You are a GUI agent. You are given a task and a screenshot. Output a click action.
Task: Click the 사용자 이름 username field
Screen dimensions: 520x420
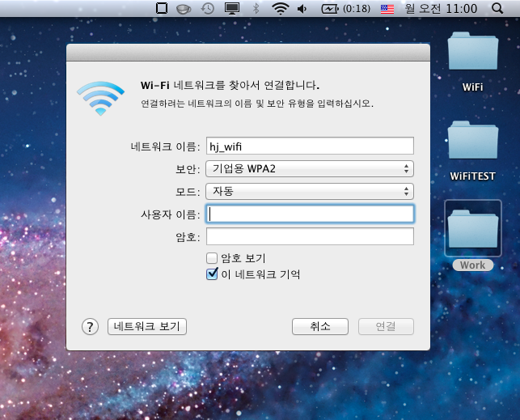click(x=310, y=214)
